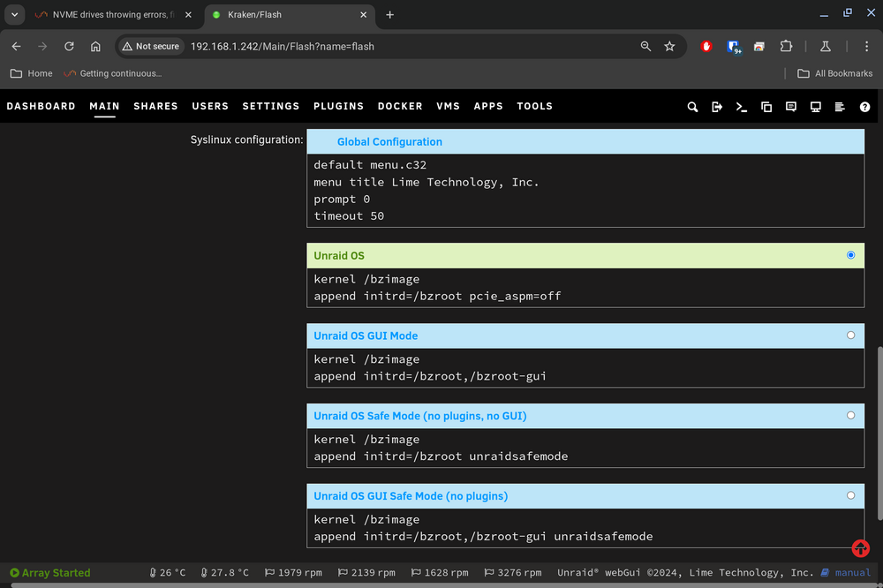Open the Chrome three-dot menu

[x=866, y=46]
